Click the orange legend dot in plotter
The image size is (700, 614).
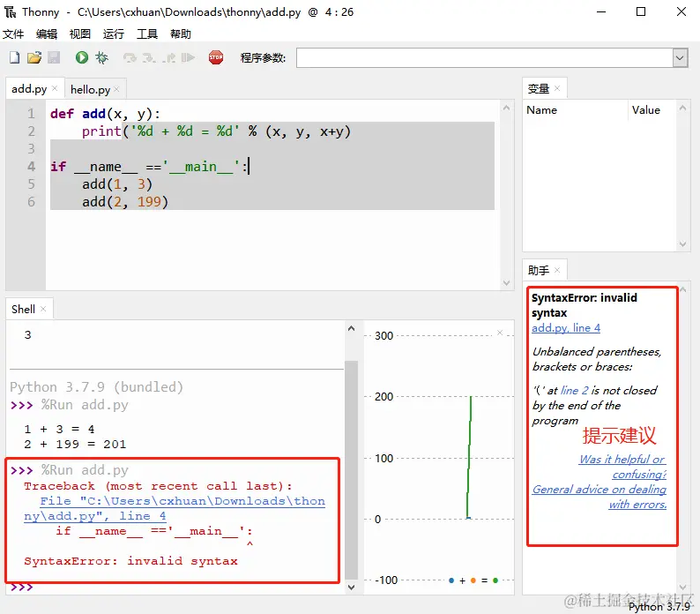(473, 580)
